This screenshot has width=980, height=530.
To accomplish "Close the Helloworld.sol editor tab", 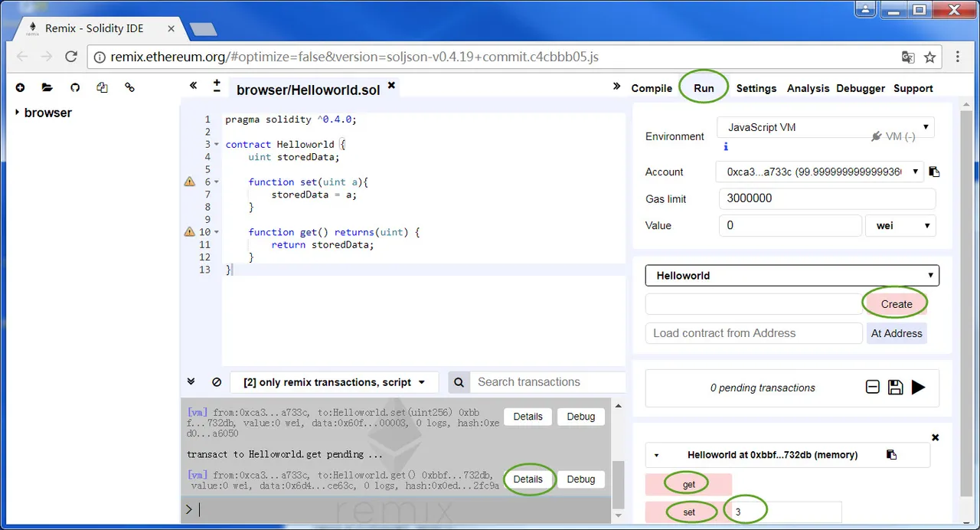I will [x=391, y=86].
